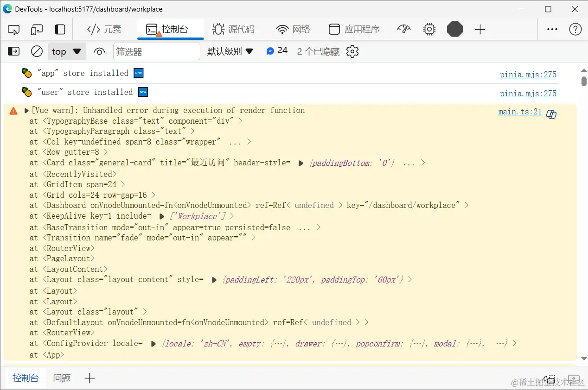The width and height of the screenshot is (588, 390).
Task: Open pinia.mjs:275 link for user store
Action: (528, 94)
